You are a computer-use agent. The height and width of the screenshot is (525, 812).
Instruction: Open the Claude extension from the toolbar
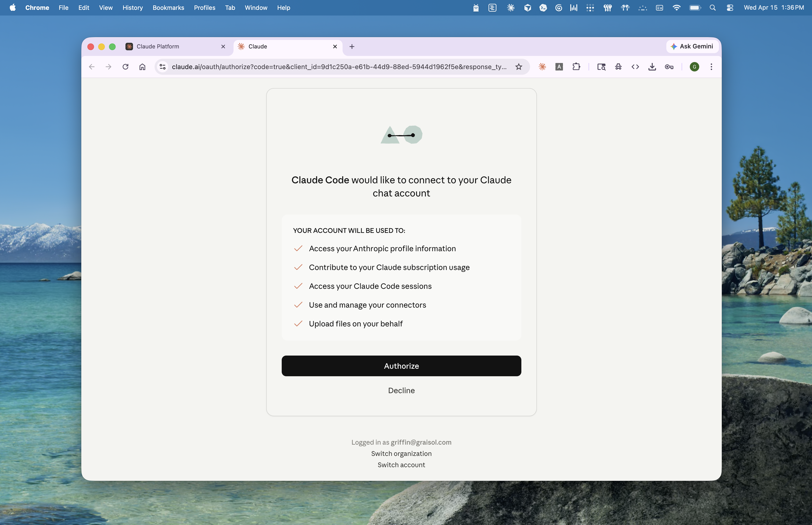click(542, 67)
